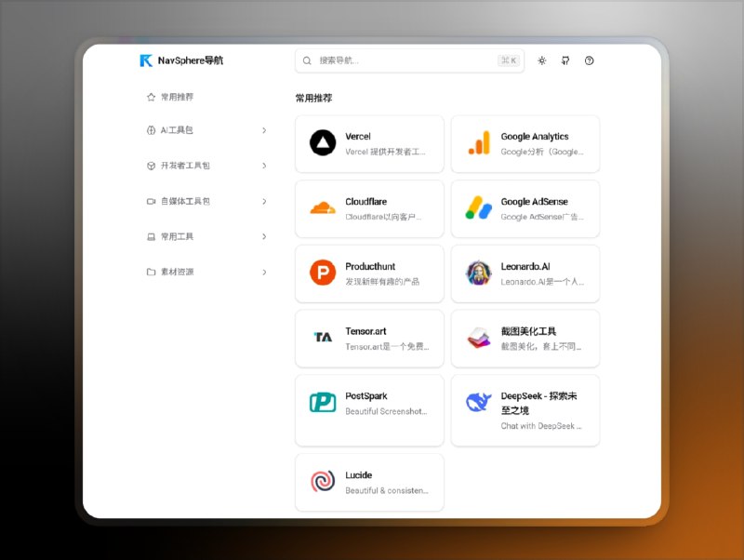744x560 pixels.
Task: Open the Producthunt icon
Action: (x=321, y=273)
